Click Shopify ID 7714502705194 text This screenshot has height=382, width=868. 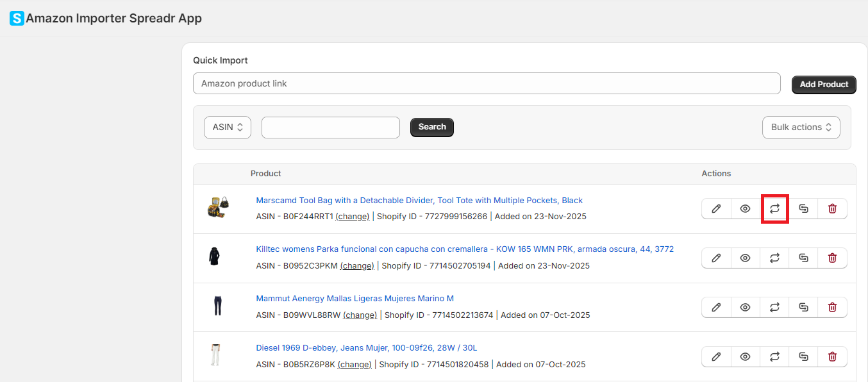click(437, 266)
